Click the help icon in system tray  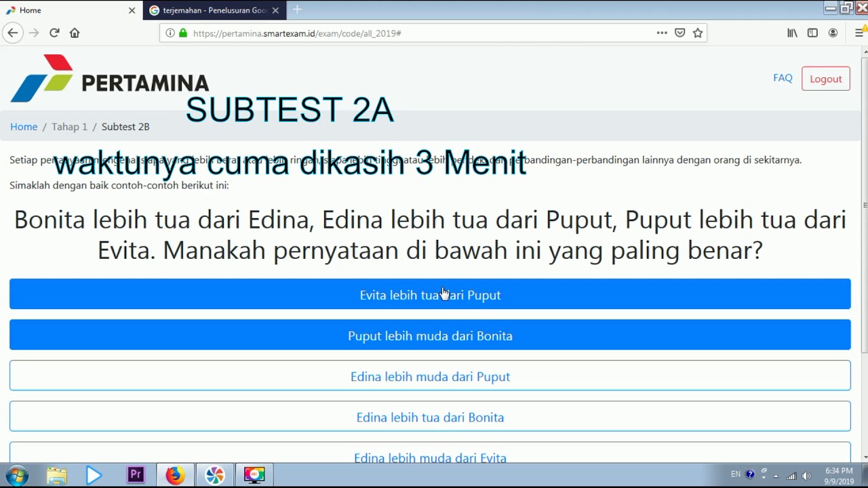(x=750, y=474)
